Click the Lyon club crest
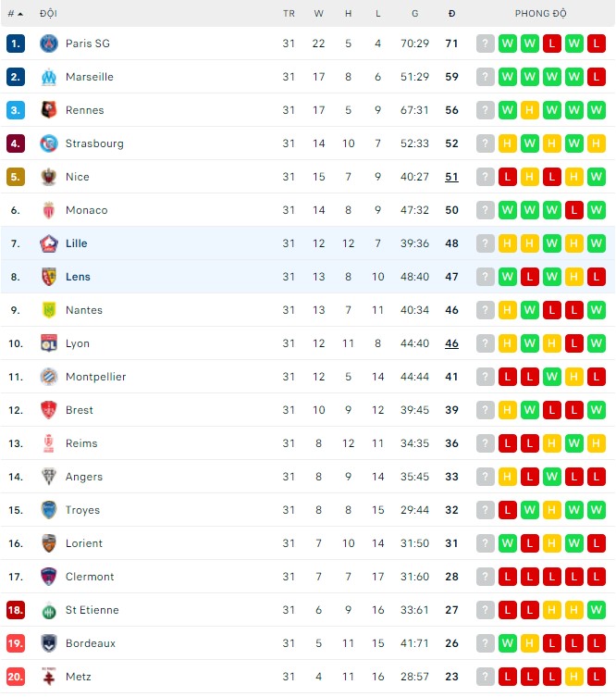 pyautogui.click(x=49, y=343)
